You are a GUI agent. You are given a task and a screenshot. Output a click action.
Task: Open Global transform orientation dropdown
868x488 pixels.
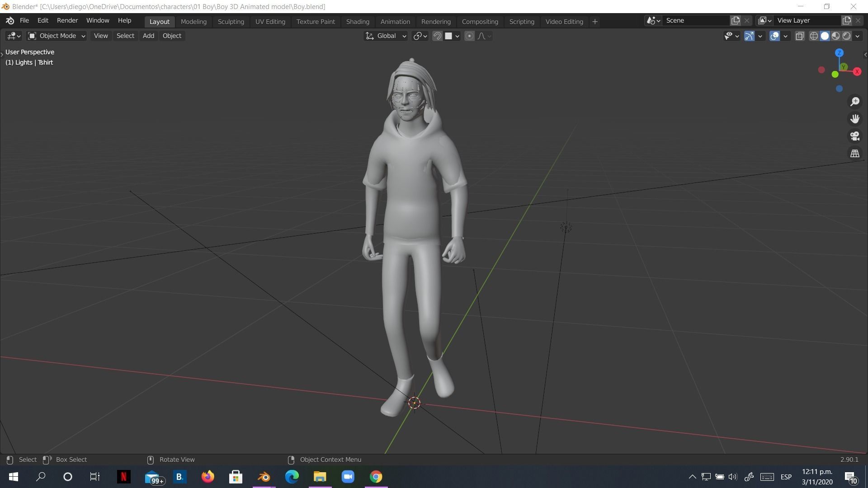click(386, 36)
